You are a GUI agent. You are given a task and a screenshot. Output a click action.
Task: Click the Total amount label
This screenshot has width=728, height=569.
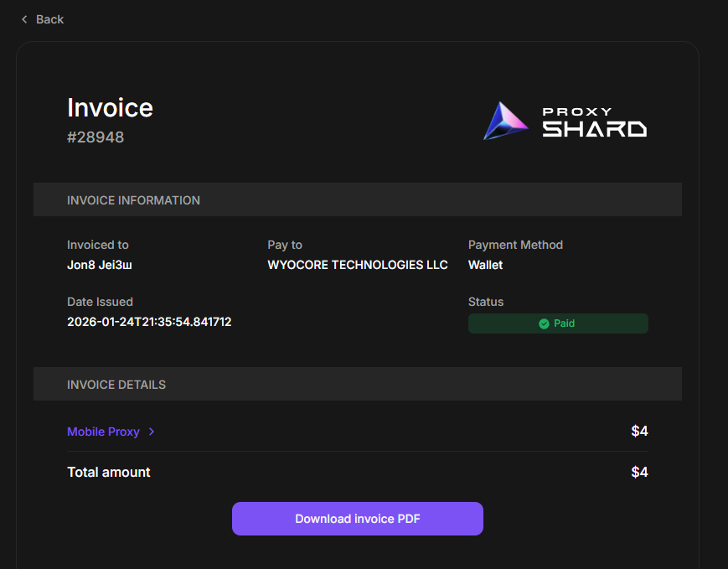click(x=109, y=472)
